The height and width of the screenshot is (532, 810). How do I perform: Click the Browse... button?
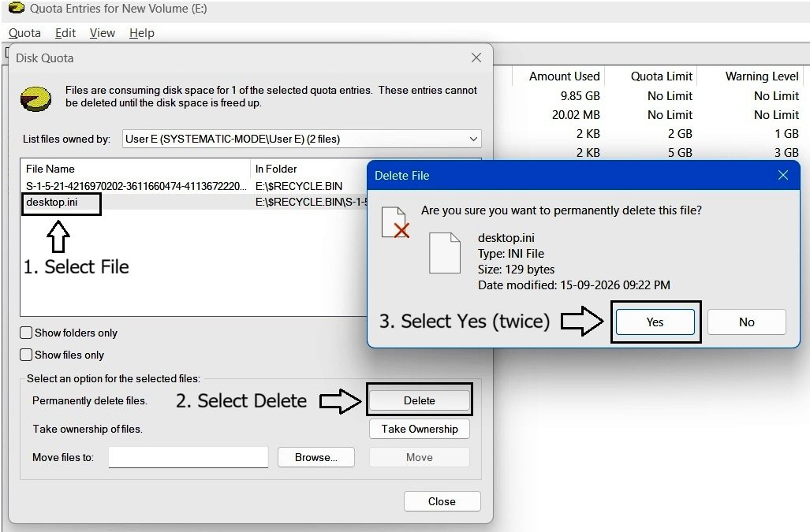[316, 457]
